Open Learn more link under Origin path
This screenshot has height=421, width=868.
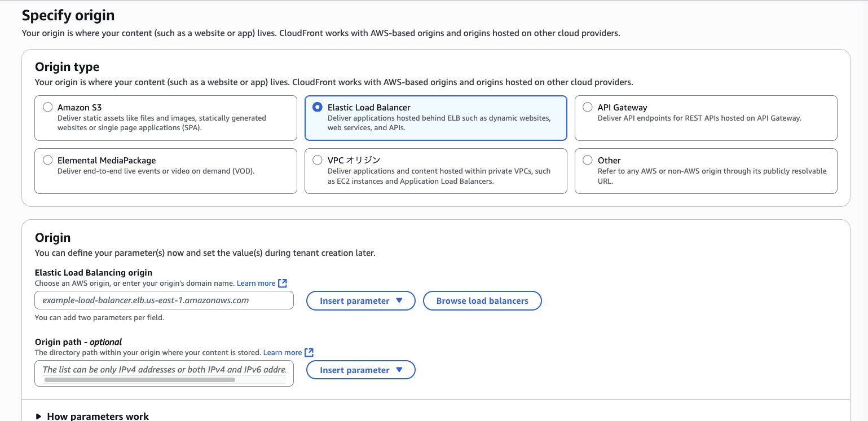(x=283, y=352)
